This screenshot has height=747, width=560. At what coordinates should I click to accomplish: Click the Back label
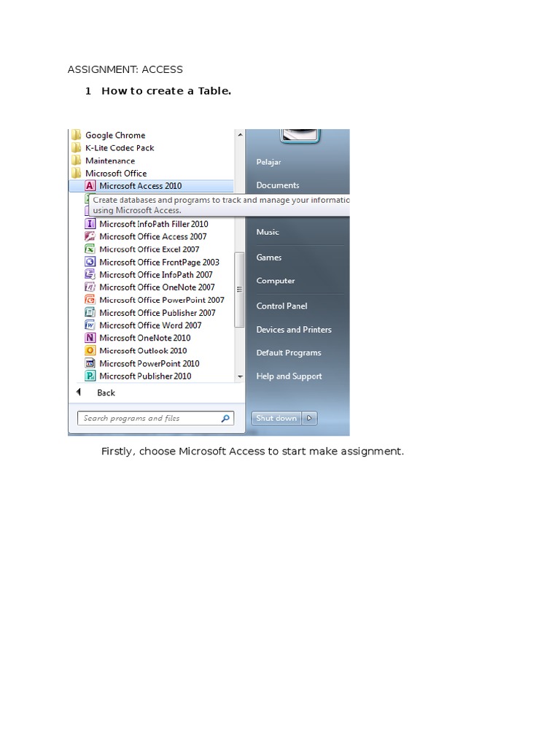click(x=106, y=392)
